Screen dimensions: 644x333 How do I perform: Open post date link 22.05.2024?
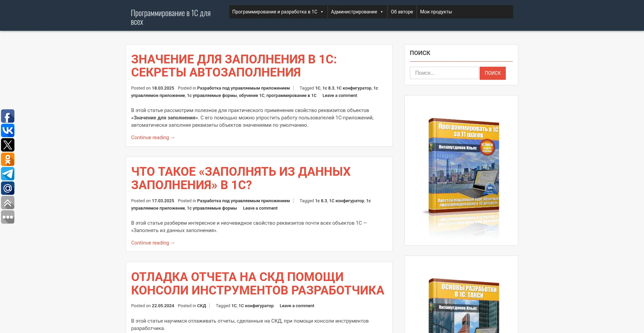[x=163, y=306]
